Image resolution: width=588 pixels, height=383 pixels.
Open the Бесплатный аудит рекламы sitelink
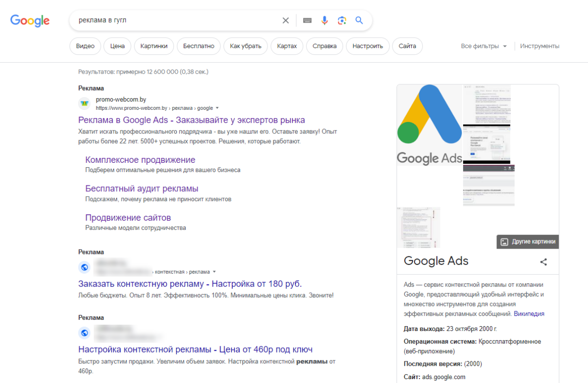142,188
